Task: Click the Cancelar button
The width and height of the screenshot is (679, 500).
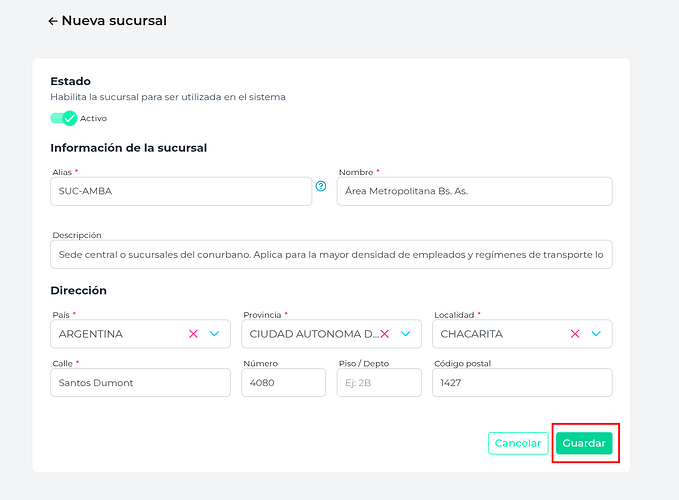Action: tap(518, 443)
